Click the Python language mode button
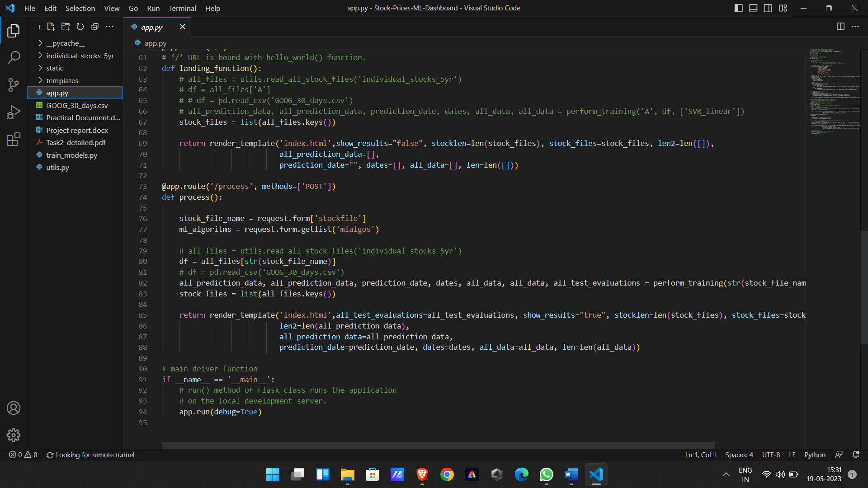 (x=815, y=455)
